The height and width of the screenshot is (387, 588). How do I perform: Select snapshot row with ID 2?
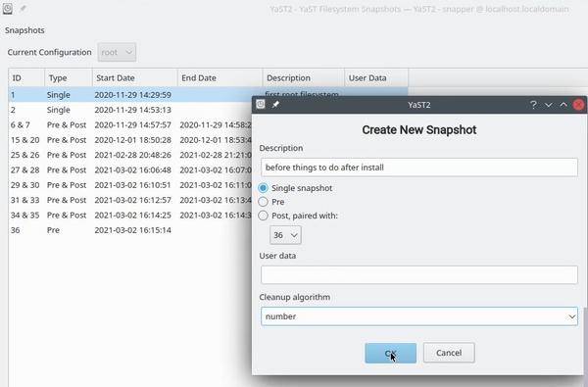(130, 110)
